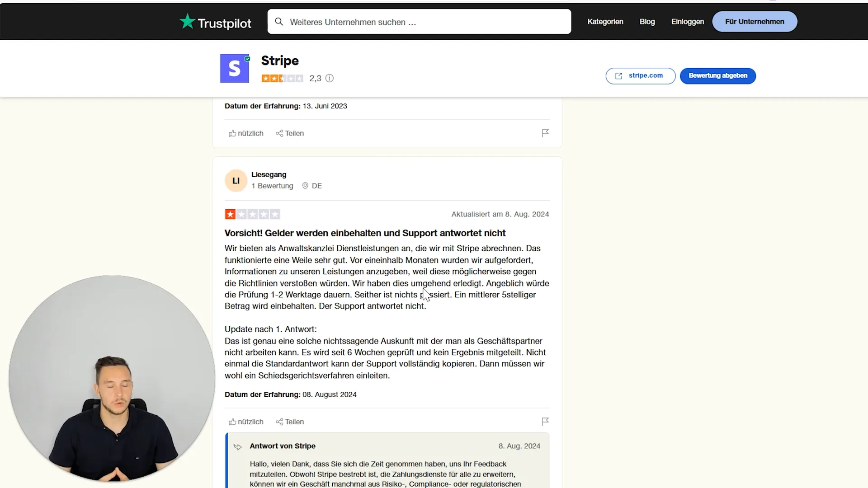This screenshot has width=868, height=488.
Task: Open the stripe.com website link
Action: coord(640,76)
